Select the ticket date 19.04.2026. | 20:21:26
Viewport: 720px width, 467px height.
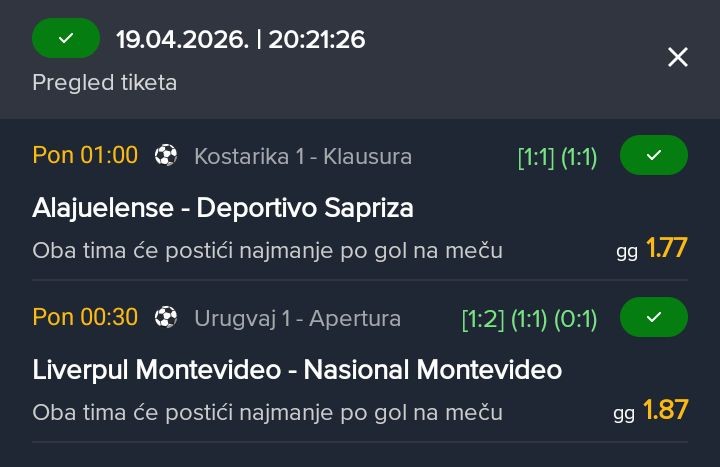click(x=240, y=40)
